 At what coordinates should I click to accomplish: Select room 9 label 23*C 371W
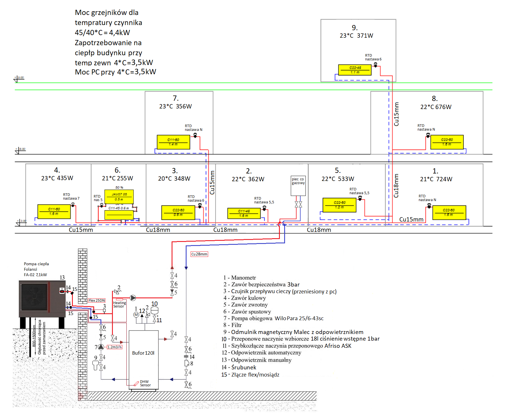coord(356,35)
